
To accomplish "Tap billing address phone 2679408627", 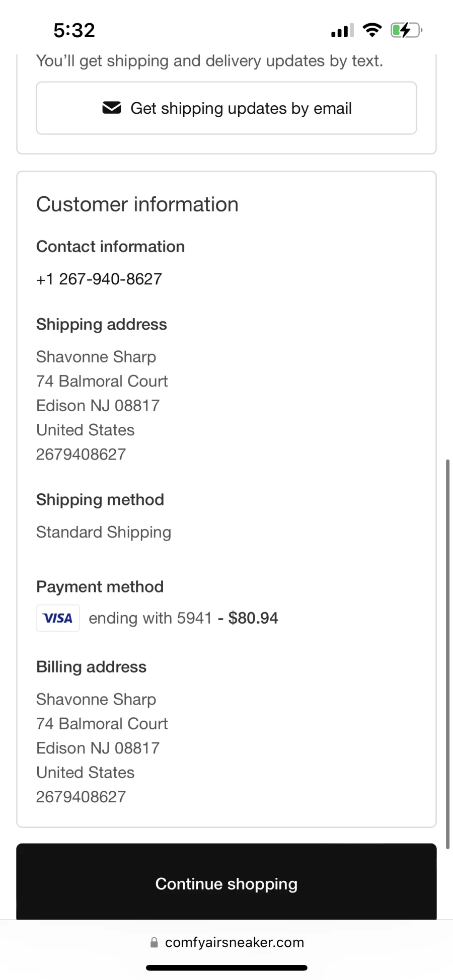I will click(81, 797).
